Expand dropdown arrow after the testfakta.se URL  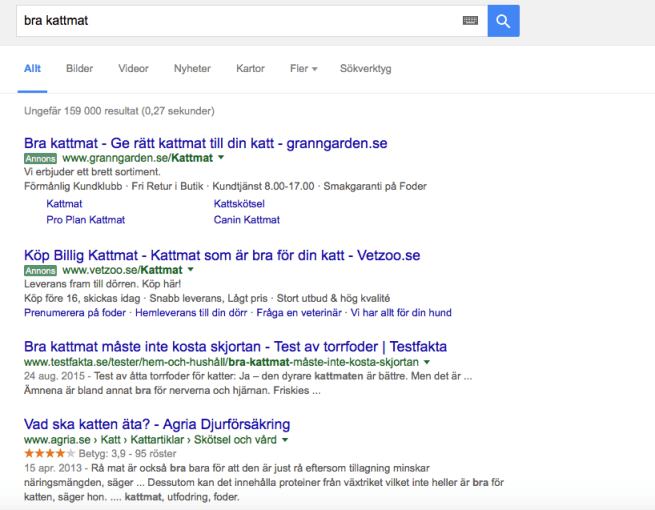[427, 362]
